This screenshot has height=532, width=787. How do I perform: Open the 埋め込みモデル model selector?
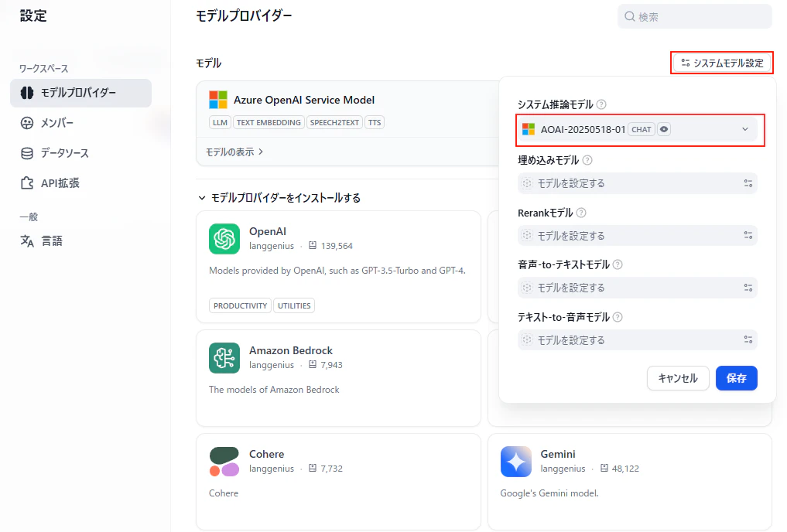(638, 183)
